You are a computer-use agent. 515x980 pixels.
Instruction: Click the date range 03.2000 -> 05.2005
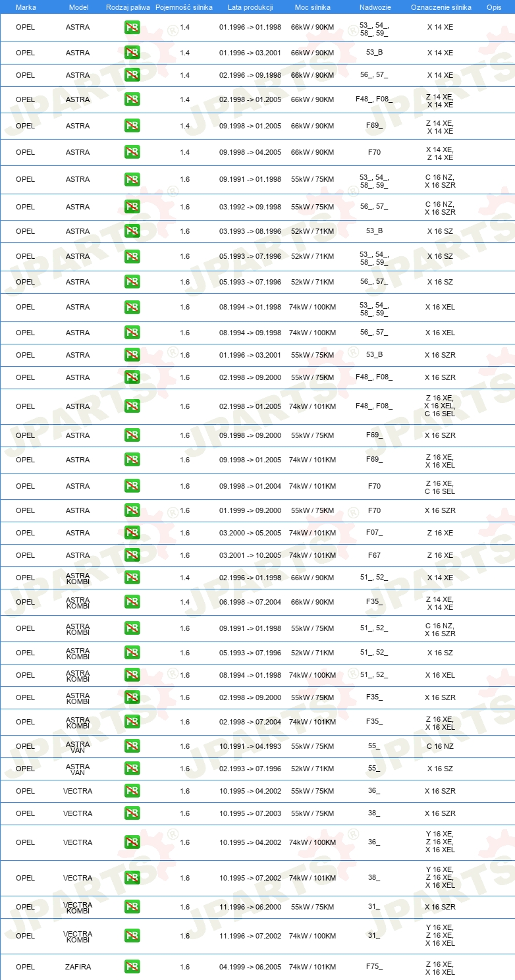[x=250, y=533]
